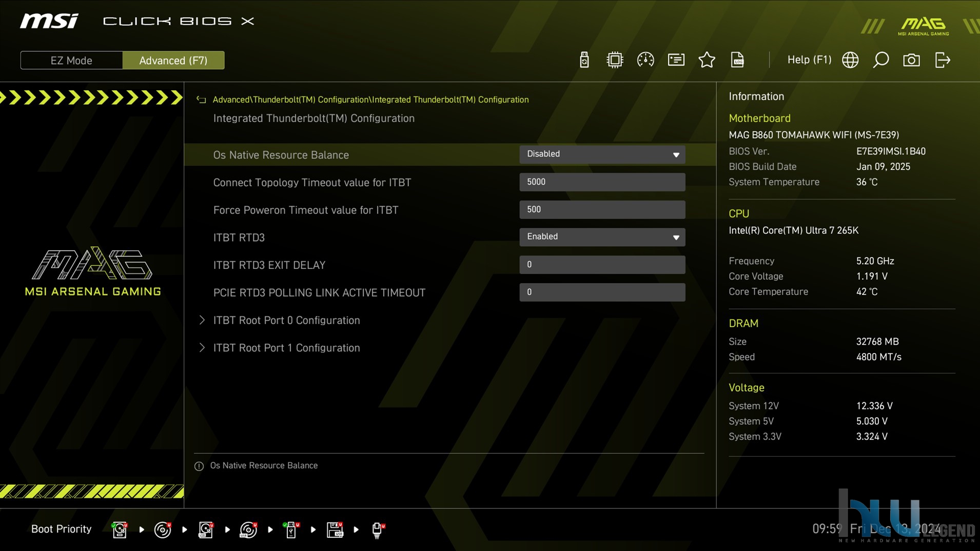Click BIOS build date Jan 09, 2025
Screen dimensions: 980x551
(883, 167)
